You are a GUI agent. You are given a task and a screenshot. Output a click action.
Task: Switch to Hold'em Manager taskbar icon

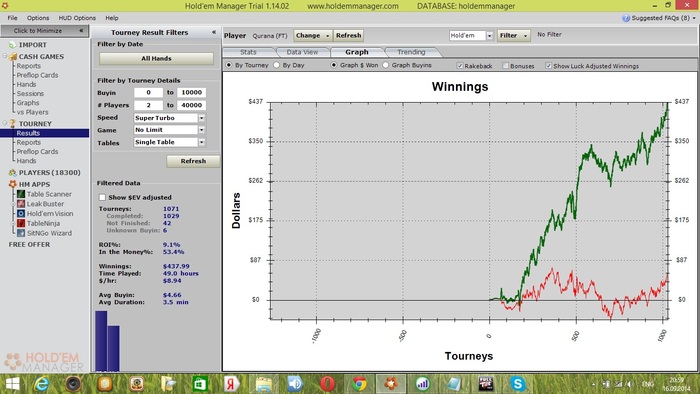click(391, 384)
